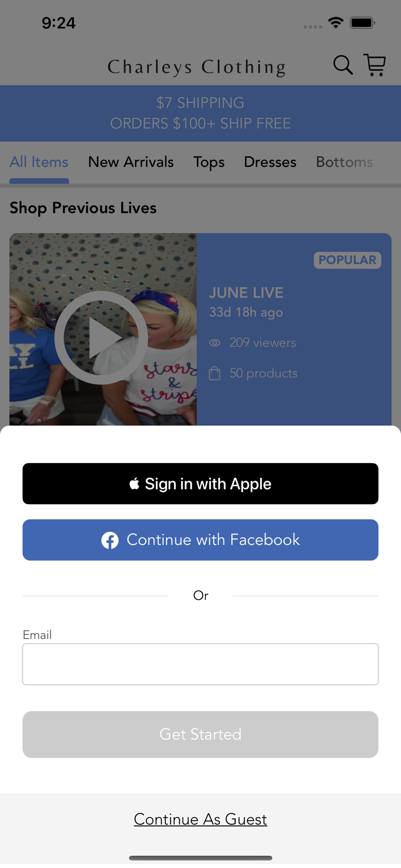Open the Tops tab
Viewport: 401px width, 868px height.
pyautogui.click(x=209, y=162)
